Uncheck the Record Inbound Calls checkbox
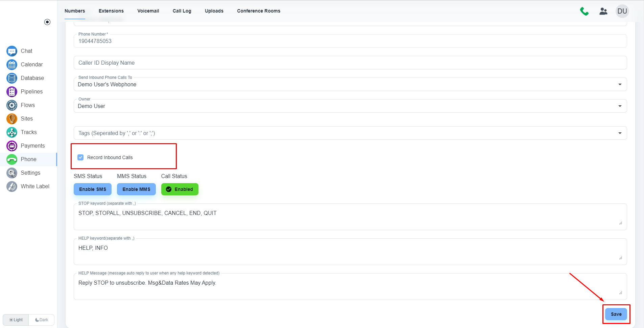The image size is (644, 328). click(80, 157)
